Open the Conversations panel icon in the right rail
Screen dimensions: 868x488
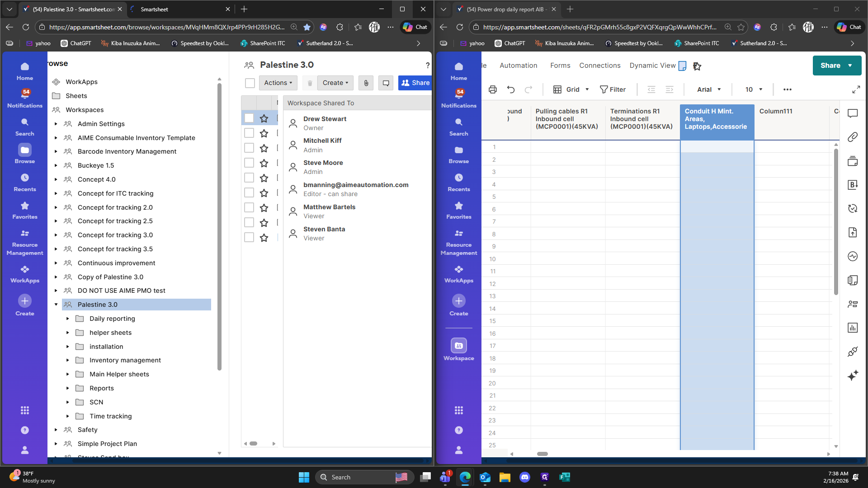(853, 113)
